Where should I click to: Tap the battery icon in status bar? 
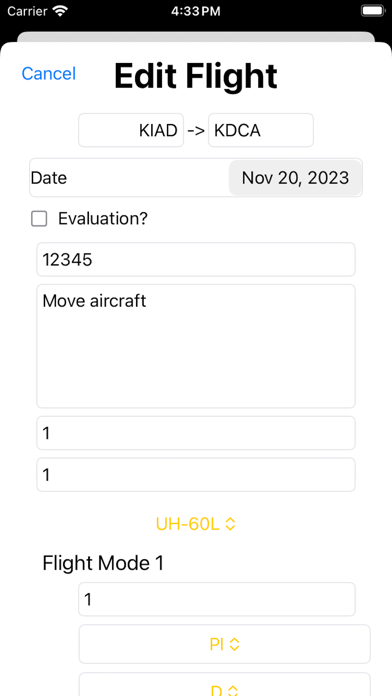(372, 11)
